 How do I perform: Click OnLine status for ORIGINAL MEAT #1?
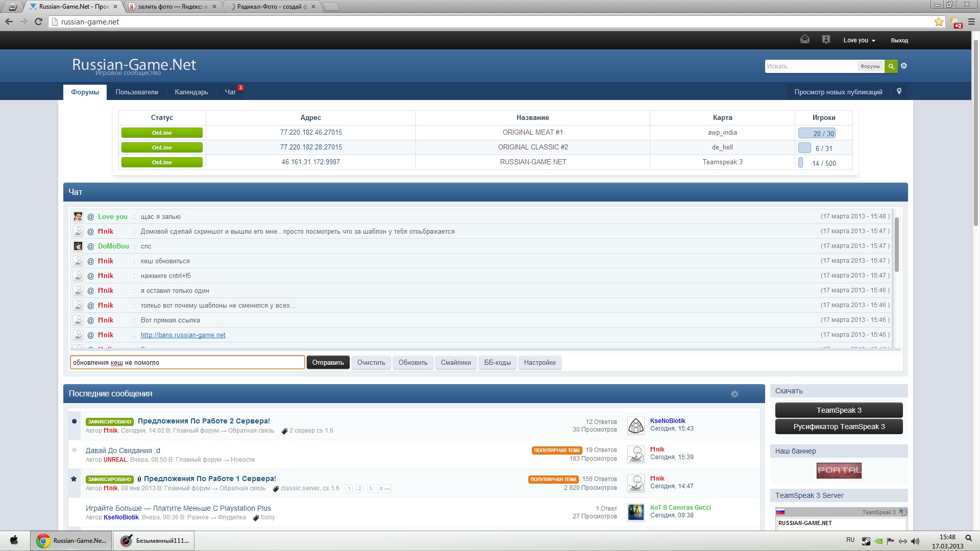click(x=162, y=133)
